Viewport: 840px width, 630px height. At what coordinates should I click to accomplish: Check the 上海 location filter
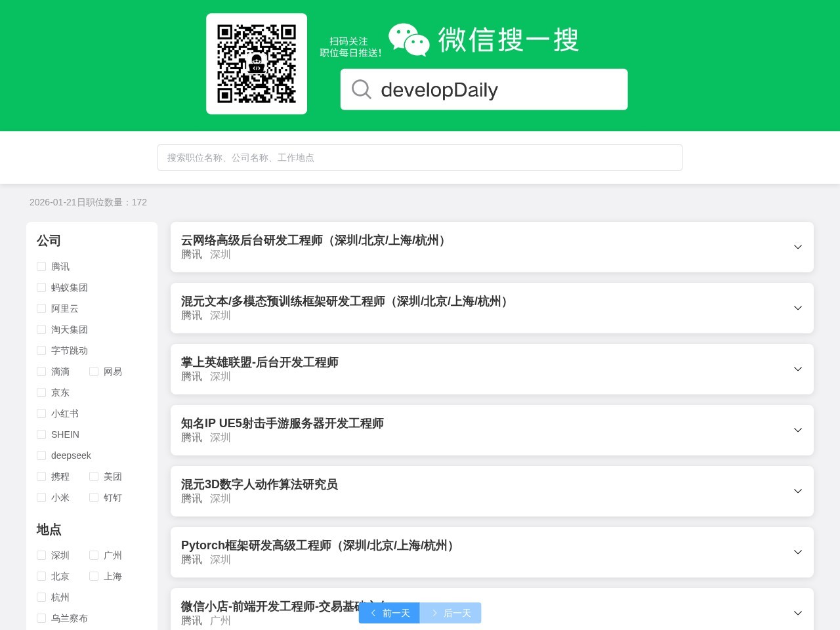[94, 576]
